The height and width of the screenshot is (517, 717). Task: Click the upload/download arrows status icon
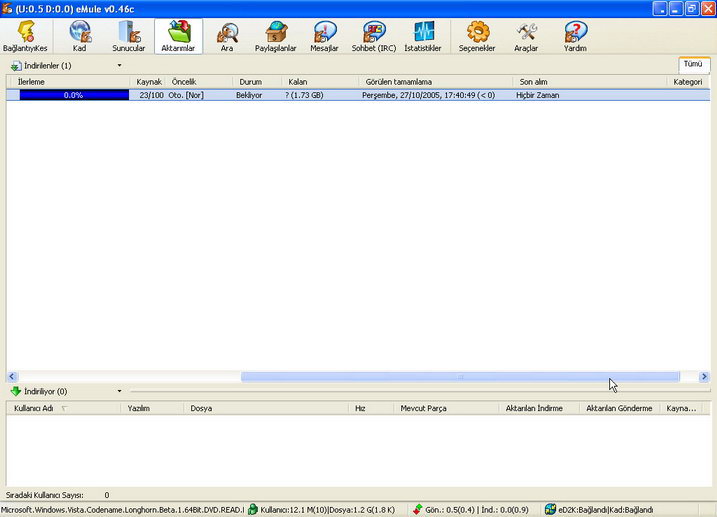417,509
